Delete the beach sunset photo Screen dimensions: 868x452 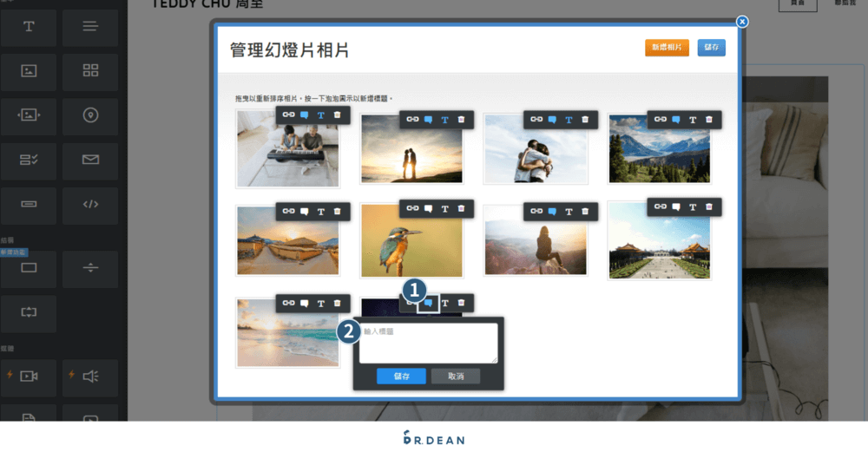pos(337,303)
